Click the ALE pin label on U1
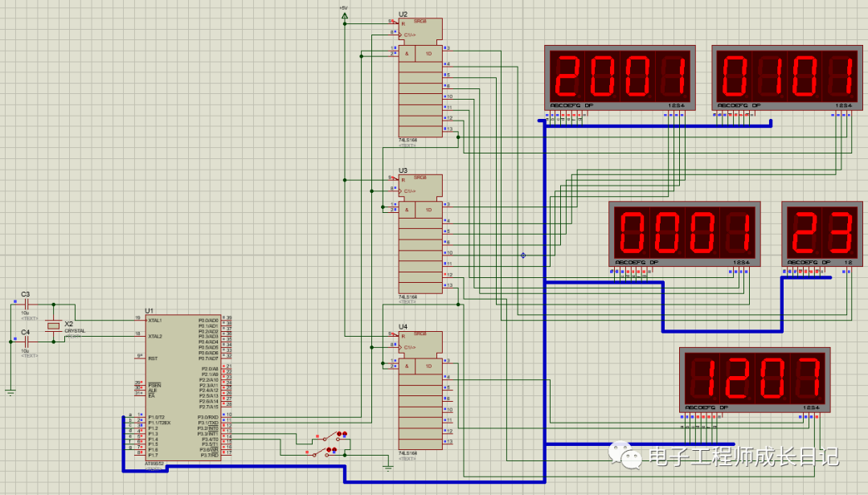The height and width of the screenshot is (495, 868). pyautogui.click(x=152, y=391)
